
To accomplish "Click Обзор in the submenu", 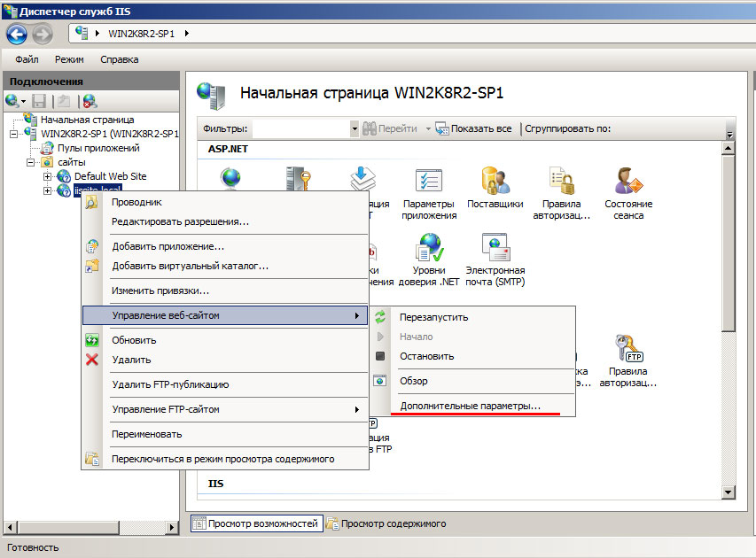I will [473, 381].
